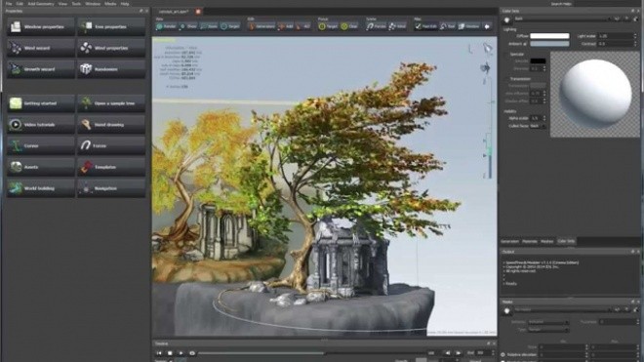Expand the color set name dropdown
This screenshot has width=644, height=362.
coord(562,19)
